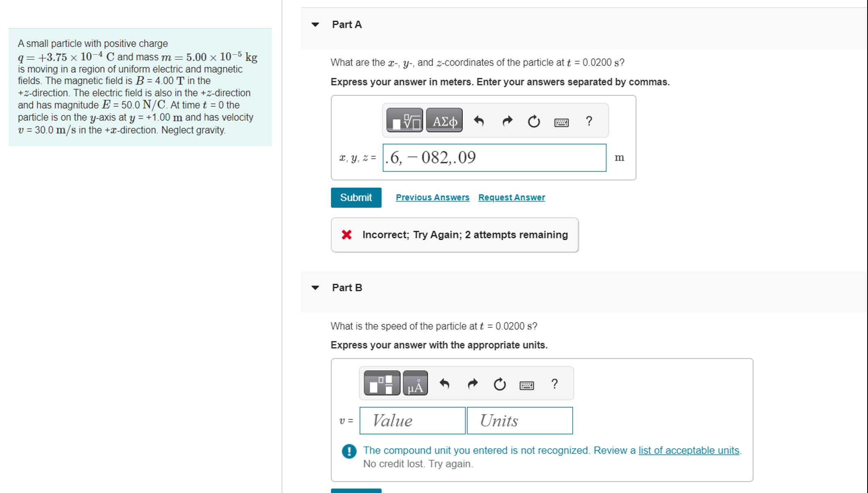Select the μÅ units icon in Part B
The image size is (868, 493).
point(415,383)
